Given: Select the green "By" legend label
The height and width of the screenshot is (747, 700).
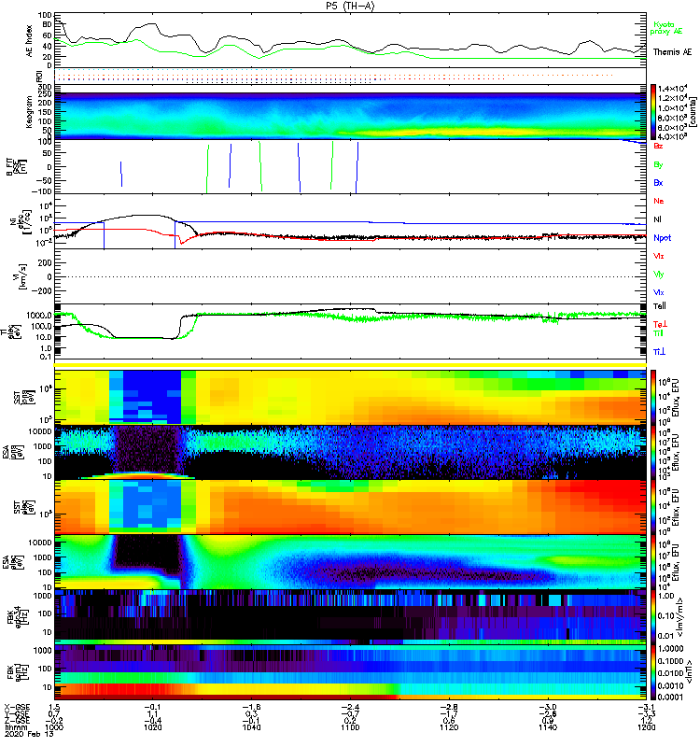Looking at the screenshot, I should click(658, 165).
